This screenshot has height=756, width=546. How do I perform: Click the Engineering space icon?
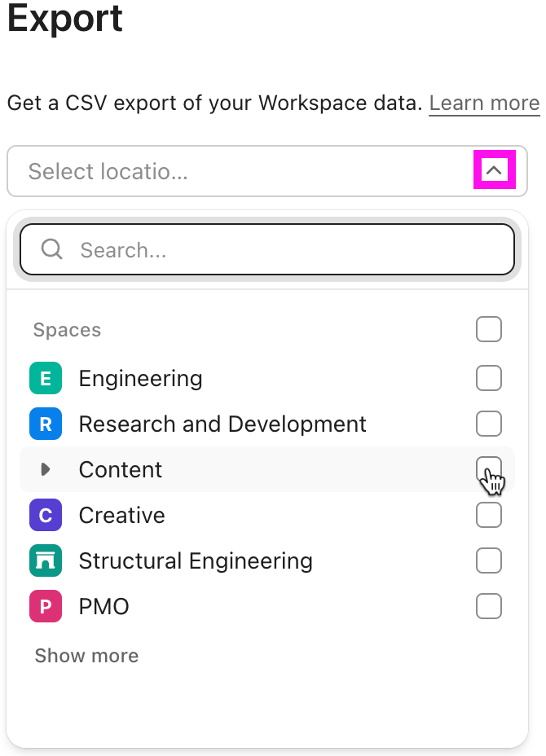[46, 378]
